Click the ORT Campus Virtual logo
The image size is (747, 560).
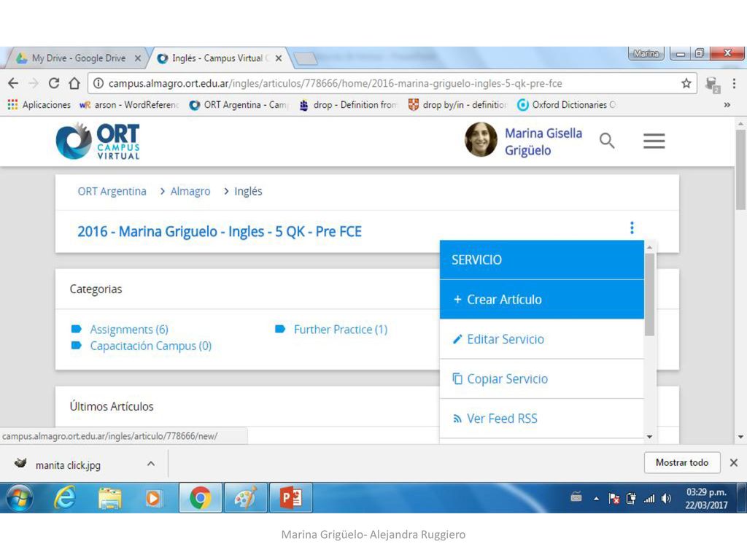click(x=98, y=141)
